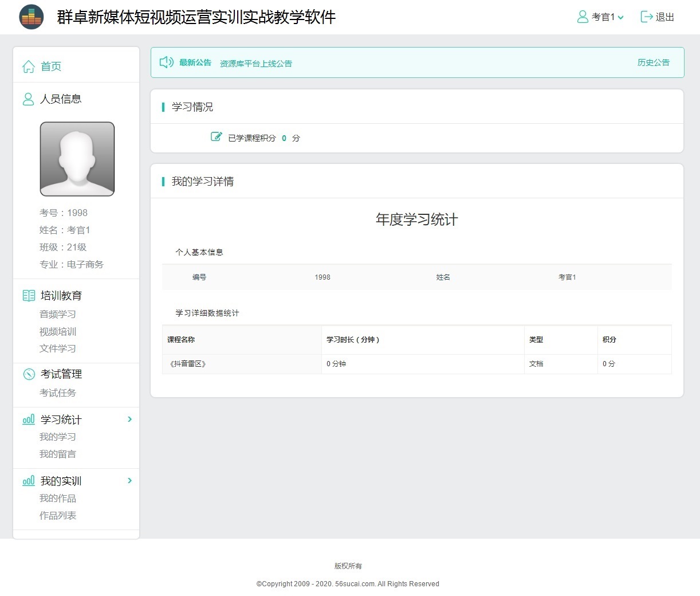This screenshot has width=700, height=596.
Task: Open 我的留言 in sidebar
Action: tap(57, 454)
